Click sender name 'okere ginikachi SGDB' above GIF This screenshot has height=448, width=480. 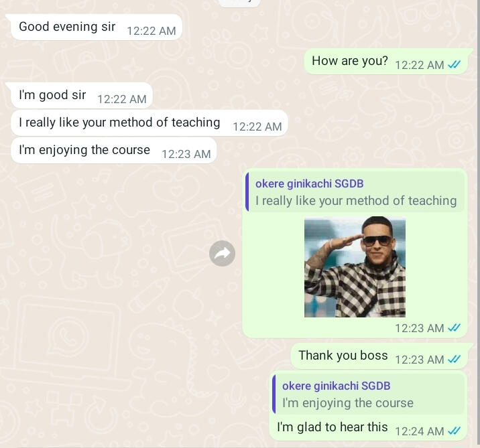coord(310,183)
